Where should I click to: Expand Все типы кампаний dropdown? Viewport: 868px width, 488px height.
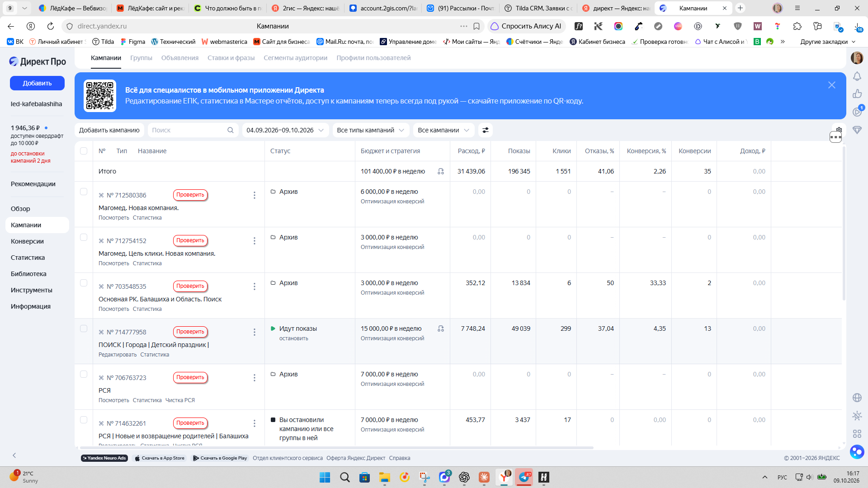(371, 130)
